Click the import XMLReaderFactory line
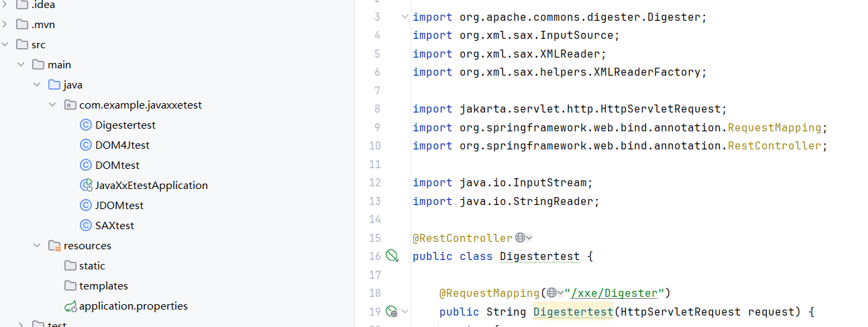Screen dimensions: 868x327 point(560,72)
